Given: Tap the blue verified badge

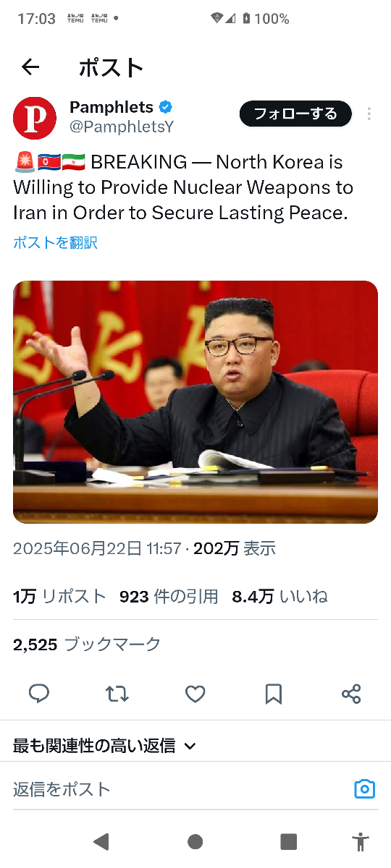Looking at the screenshot, I should tap(166, 108).
